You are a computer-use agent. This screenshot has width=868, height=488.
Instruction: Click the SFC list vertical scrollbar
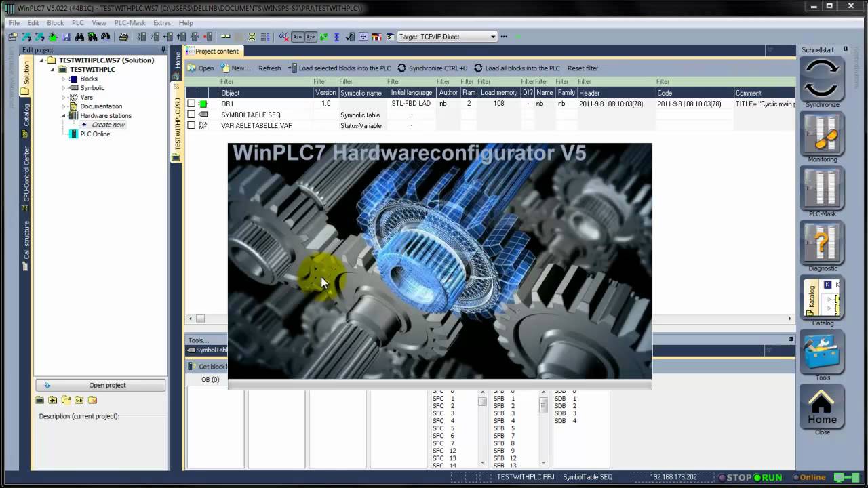pos(482,427)
